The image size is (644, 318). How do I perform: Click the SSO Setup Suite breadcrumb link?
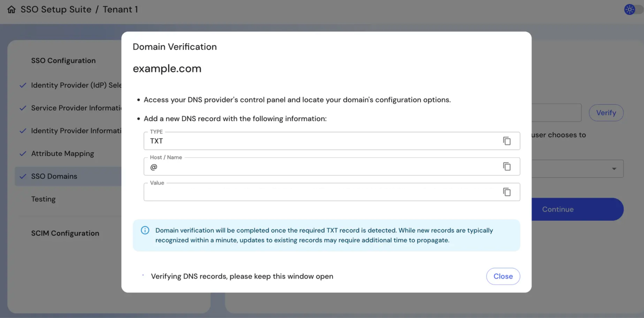coord(56,9)
